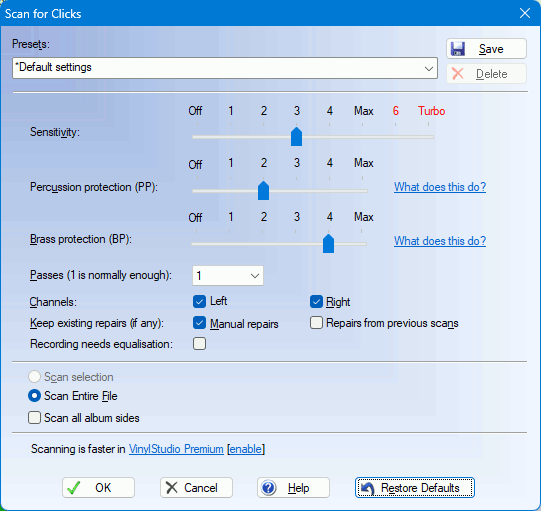Click the blue question mark Help icon
Viewport: 541px width, 511px height.
[268, 488]
